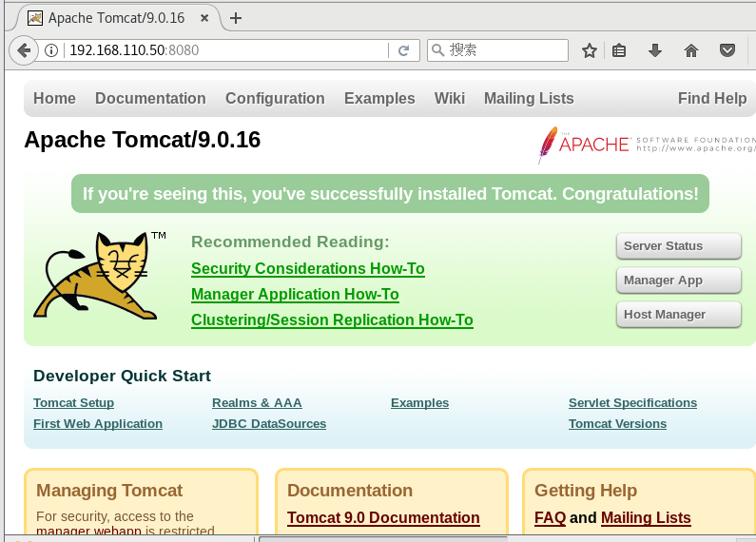This screenshot has width=756, height=542.
Task: Open the Apache Software Foundation logo link
Action: (646, 145)
